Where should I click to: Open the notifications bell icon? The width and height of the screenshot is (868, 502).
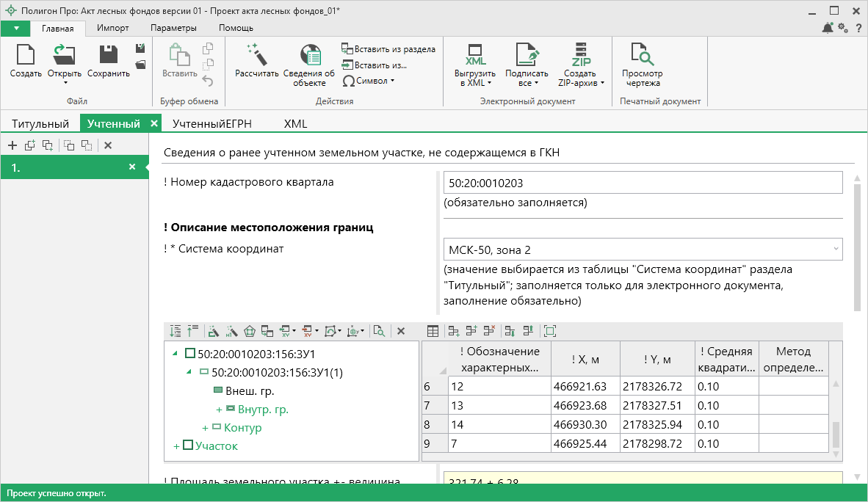pos(828,28)
